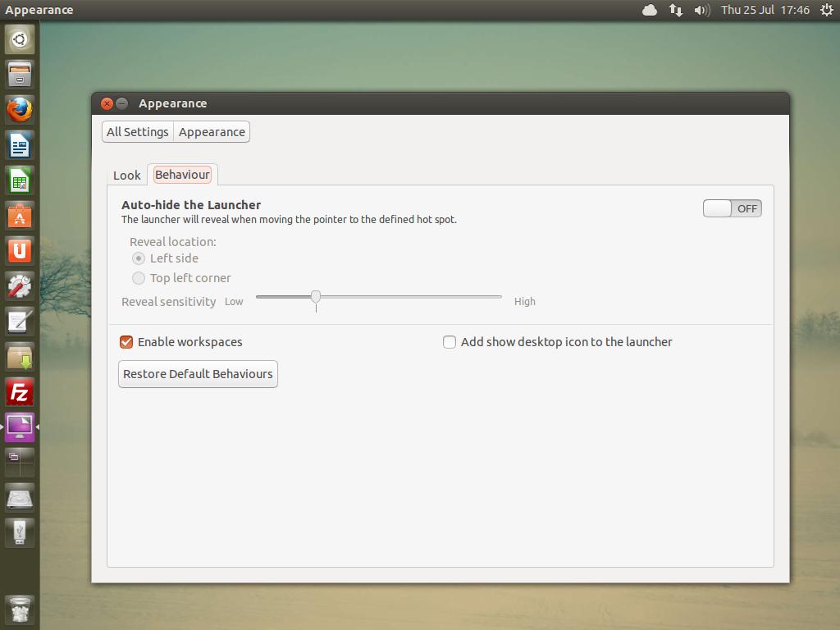840x630 pixels.
Task: Select Top left corner reveal location
Action: [x=139, y=278]
